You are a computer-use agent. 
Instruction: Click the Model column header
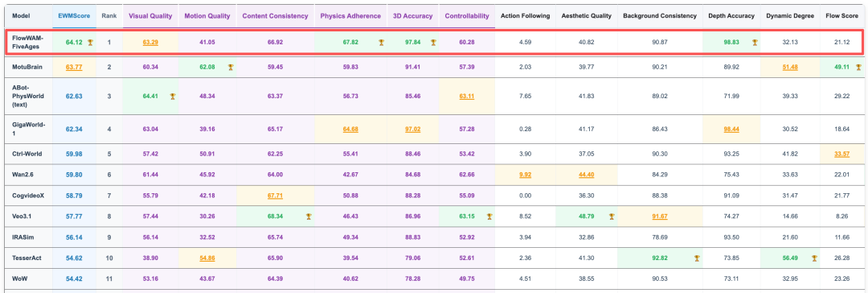[21, 16]
